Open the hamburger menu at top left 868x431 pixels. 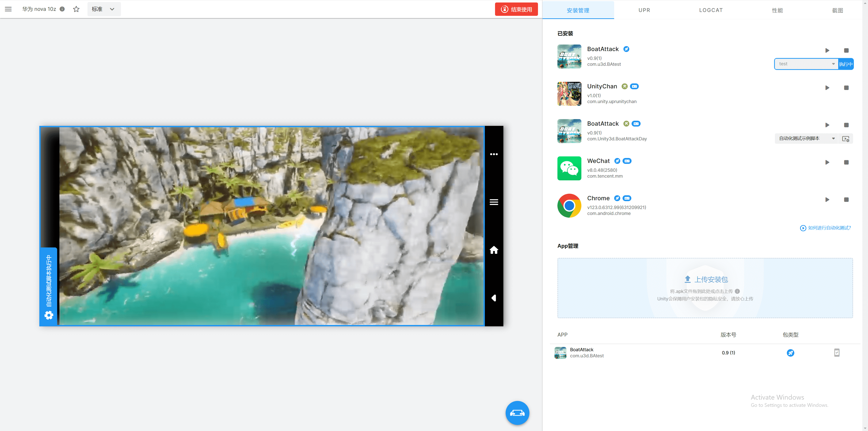click(8, 9)
